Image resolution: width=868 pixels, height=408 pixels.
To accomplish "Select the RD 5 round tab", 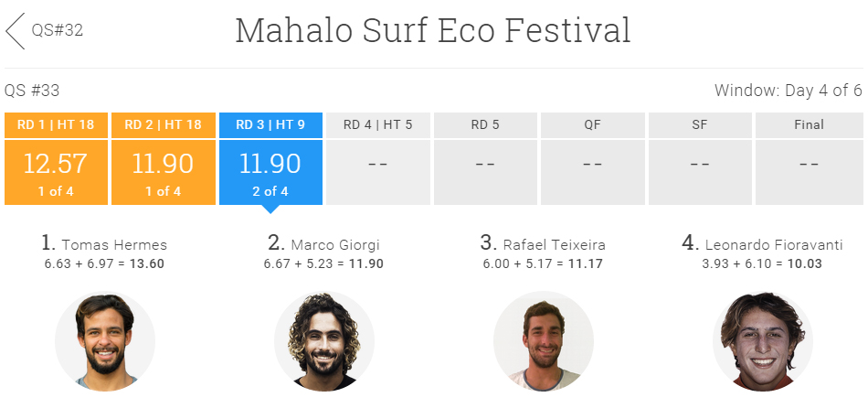I will click(485, 124).
